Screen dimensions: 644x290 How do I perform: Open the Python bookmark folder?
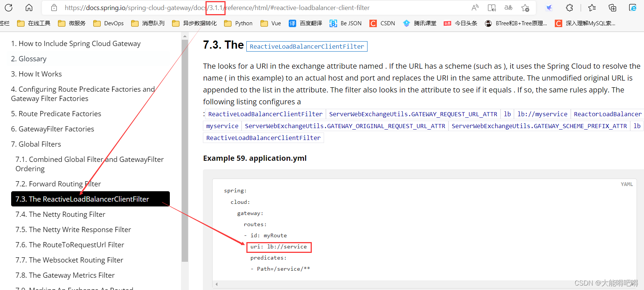tap(238, 23)
